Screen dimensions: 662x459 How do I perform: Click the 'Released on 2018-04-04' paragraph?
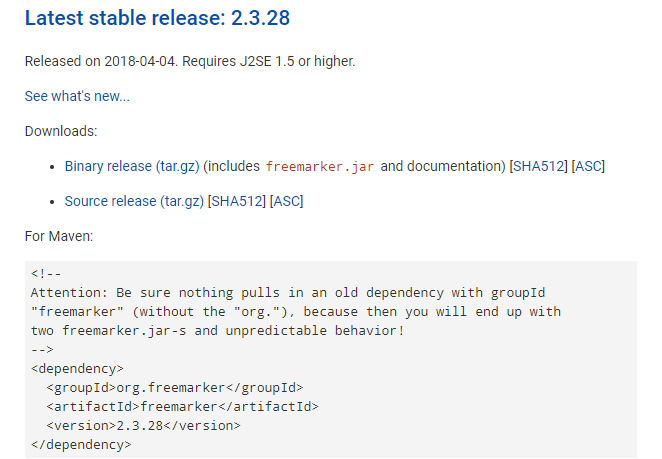click(x=190, y=62)
